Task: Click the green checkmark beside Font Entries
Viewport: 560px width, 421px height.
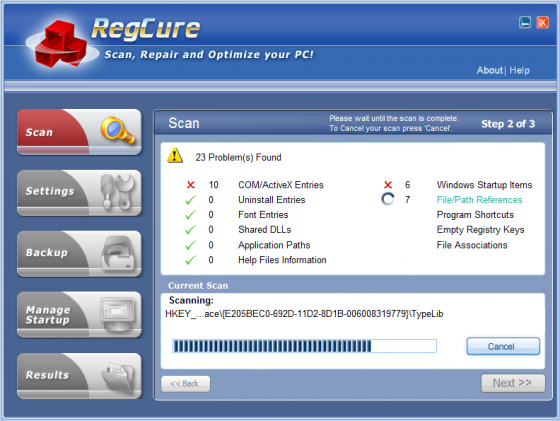Action: point(191,215)
